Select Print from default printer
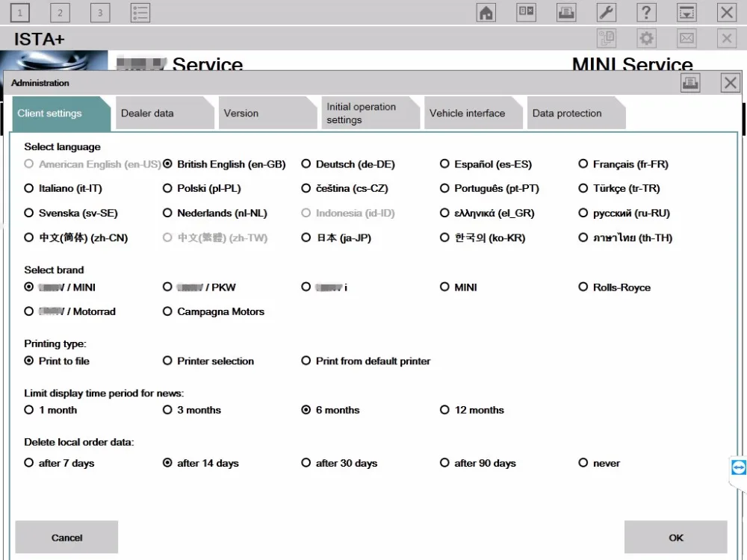 click(366, 361)
